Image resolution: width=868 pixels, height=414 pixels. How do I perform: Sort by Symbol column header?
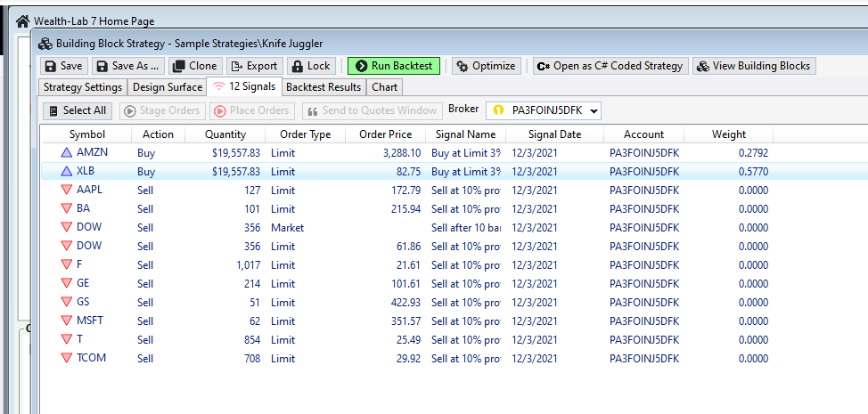(x=87, y=134)
